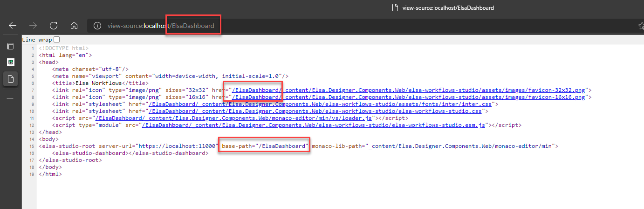Click the opening <body> tag line

[49, 139]
